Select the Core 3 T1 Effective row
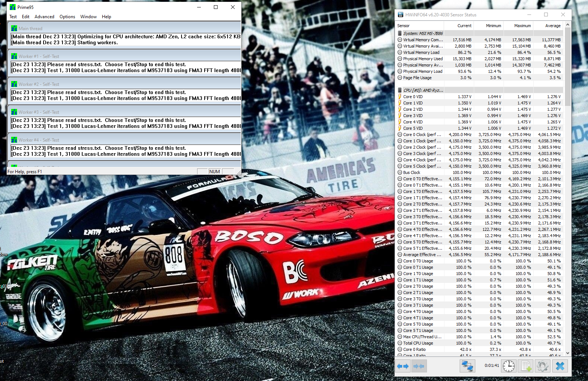Image resolution: width=588 pixels, height=381 pixels. [x=479, y=223]
